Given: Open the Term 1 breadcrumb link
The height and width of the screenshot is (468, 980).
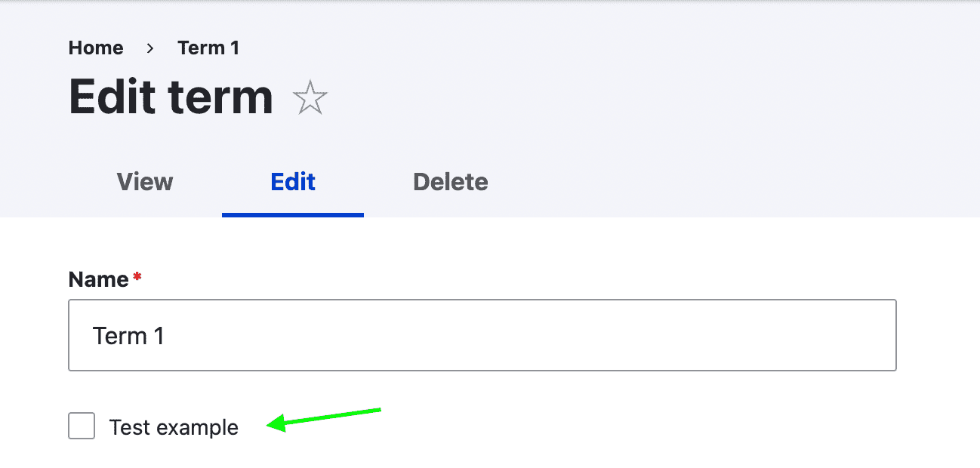Looking at the screenshot, I should coord(208,48).
